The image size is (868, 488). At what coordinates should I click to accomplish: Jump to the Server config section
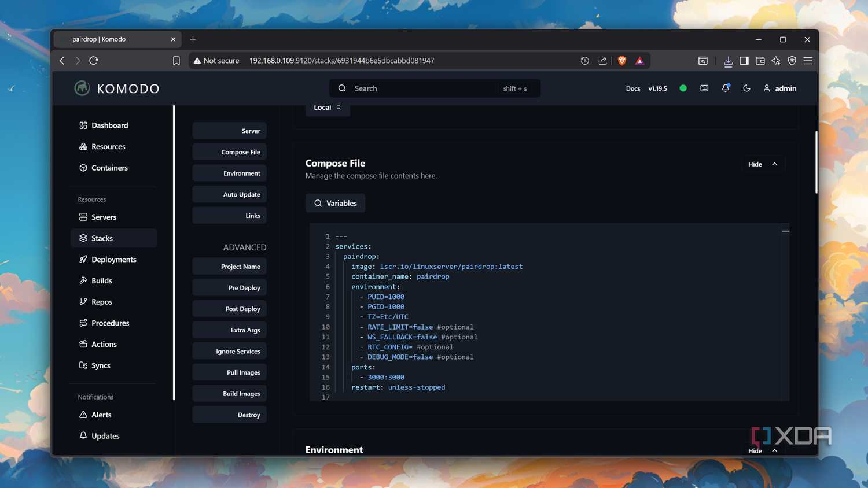click(x=229, y=131)
